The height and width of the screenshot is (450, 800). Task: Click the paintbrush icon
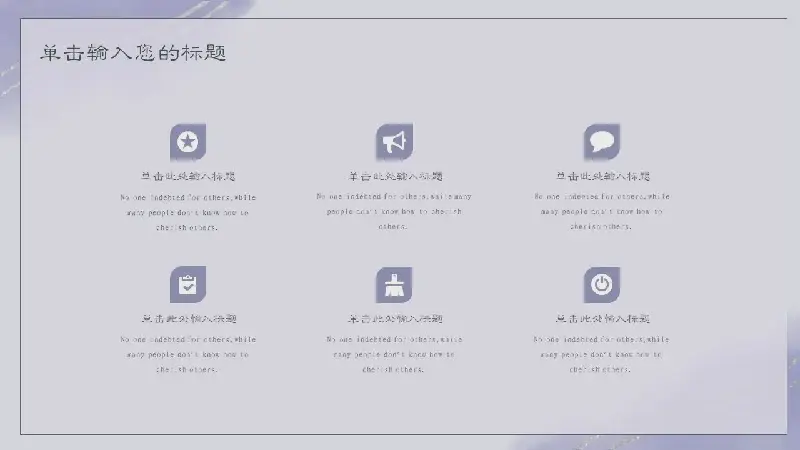394,285
